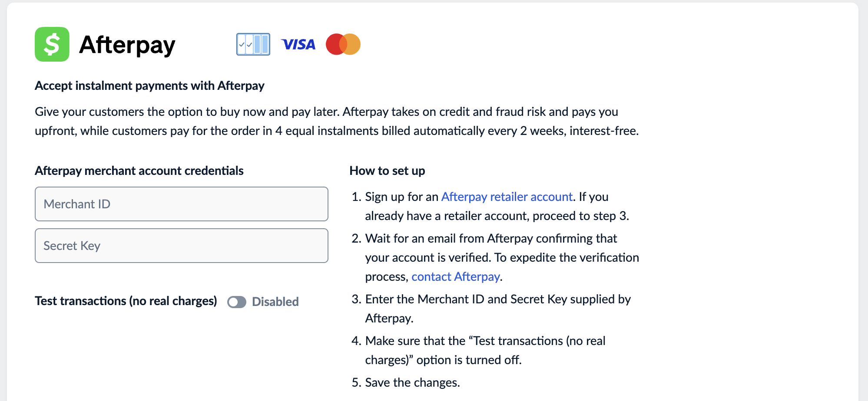
Task: Click the Disabled label next to toggle
Action: coord(275,302)
